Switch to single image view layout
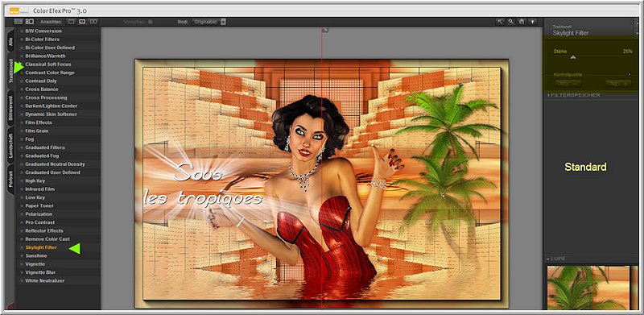The height and width of the screenshot is (315, 644). coord(71,22)
